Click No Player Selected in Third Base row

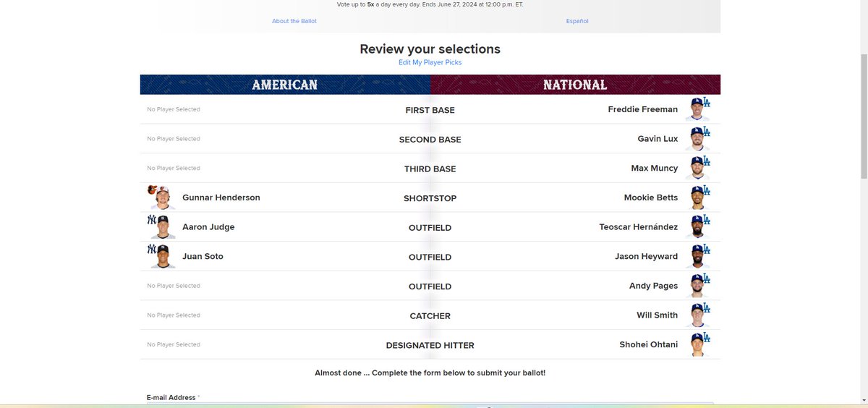pos(174,168)
